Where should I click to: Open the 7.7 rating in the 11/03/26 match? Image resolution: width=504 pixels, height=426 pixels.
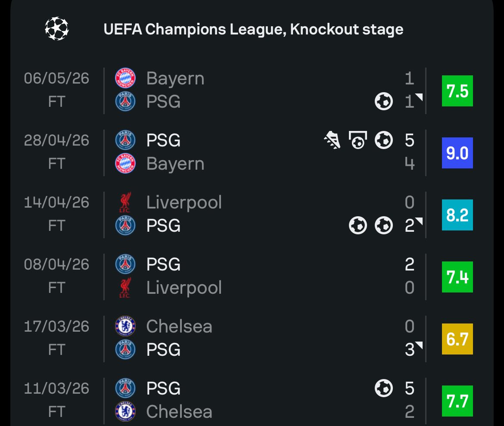tap(457, 401)
